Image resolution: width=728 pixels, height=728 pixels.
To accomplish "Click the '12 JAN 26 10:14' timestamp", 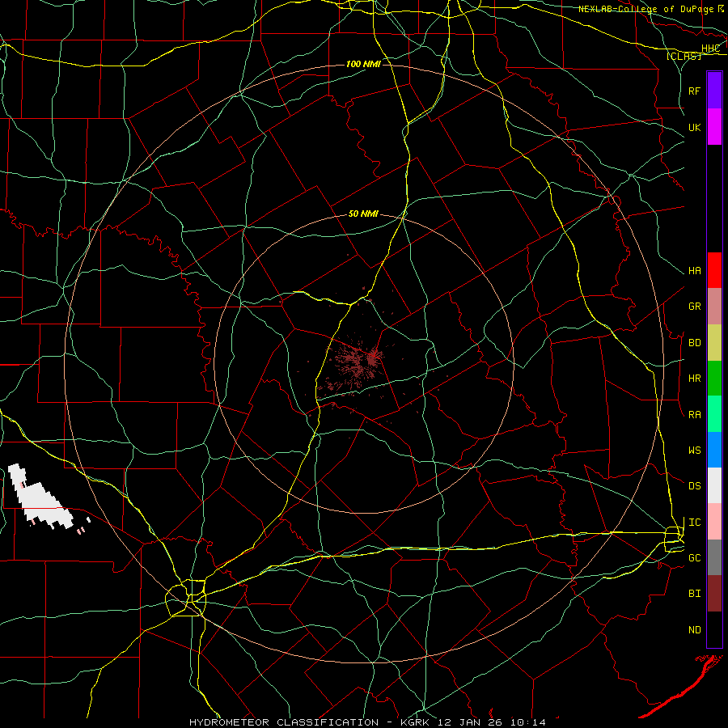I will (x=491, y=722).
